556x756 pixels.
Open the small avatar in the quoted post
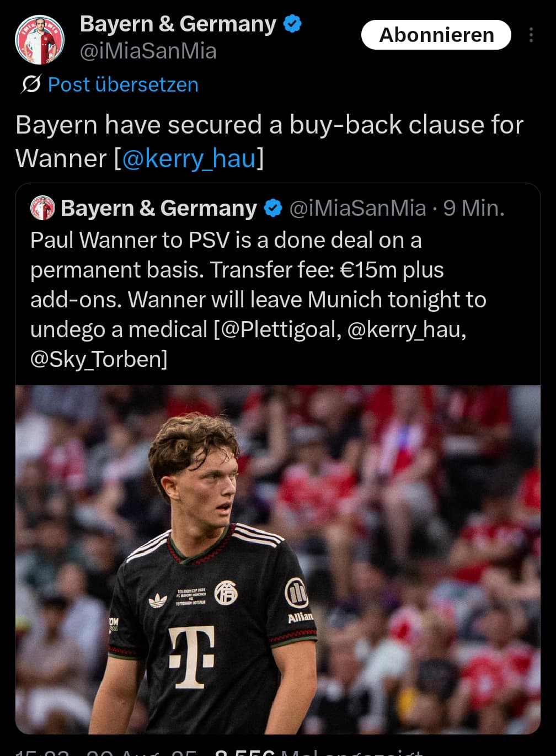click(42, 208)
